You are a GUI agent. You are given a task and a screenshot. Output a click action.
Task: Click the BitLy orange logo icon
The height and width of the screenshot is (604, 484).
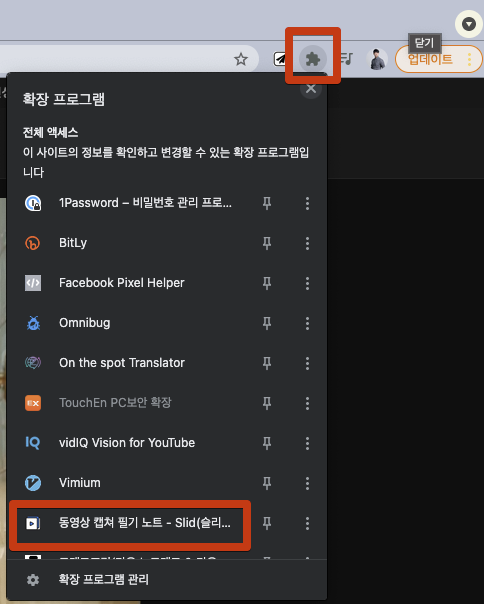pyautogui.click(x=33, y=243)
